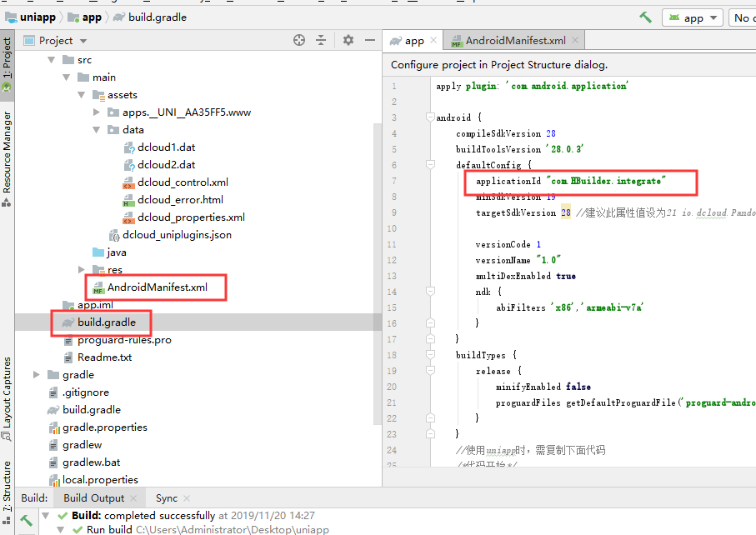
Task: Open Layout Captures side tool window
Action: pyautogui.click(x=7, y=398)
